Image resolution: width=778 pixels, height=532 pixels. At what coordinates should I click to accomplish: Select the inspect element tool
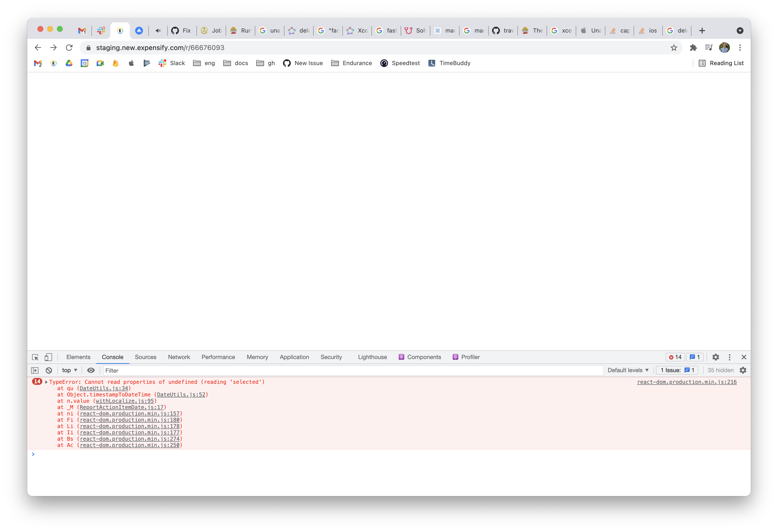pyautogui.click(x=35, y=357)
